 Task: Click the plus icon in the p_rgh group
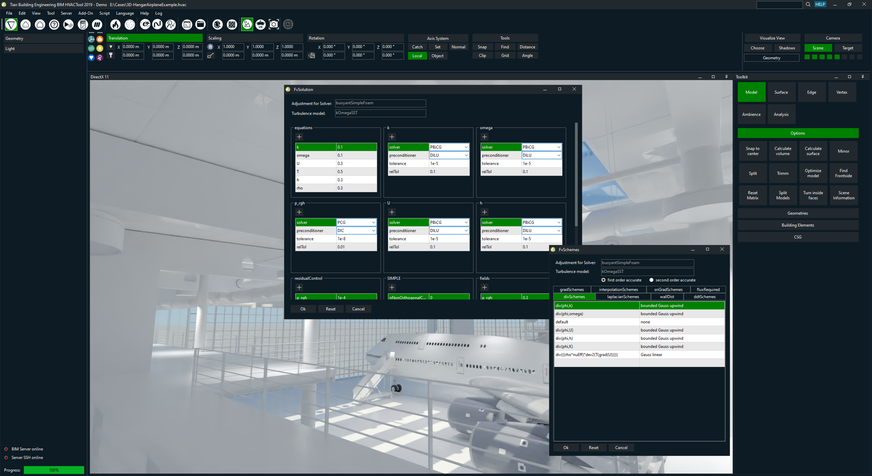point(299,212)
